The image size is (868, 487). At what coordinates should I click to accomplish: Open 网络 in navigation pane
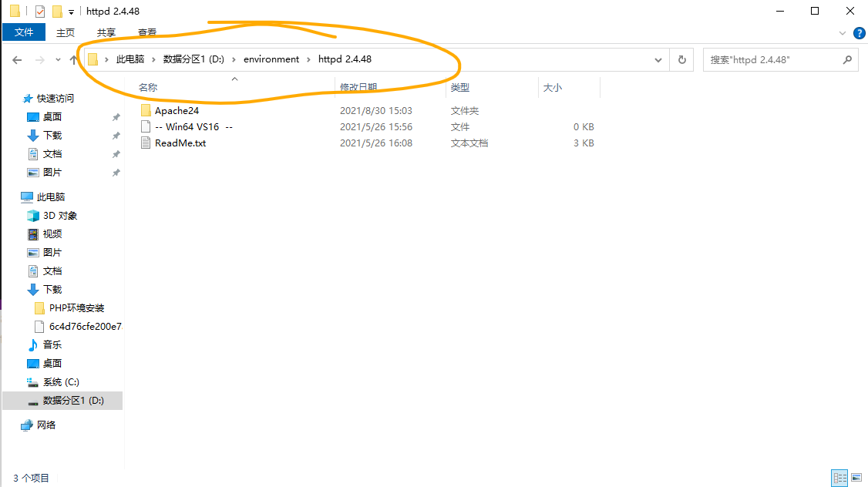(x=39, y=425)
